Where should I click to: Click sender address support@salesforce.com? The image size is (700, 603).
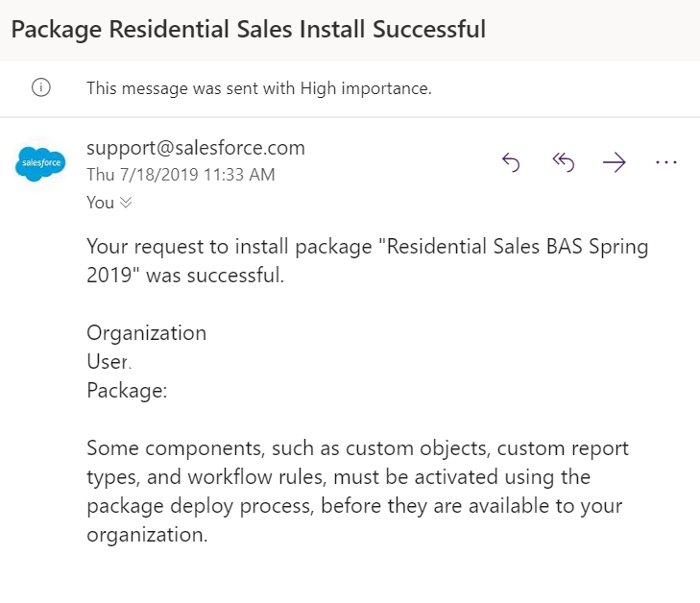pos(196,148)
